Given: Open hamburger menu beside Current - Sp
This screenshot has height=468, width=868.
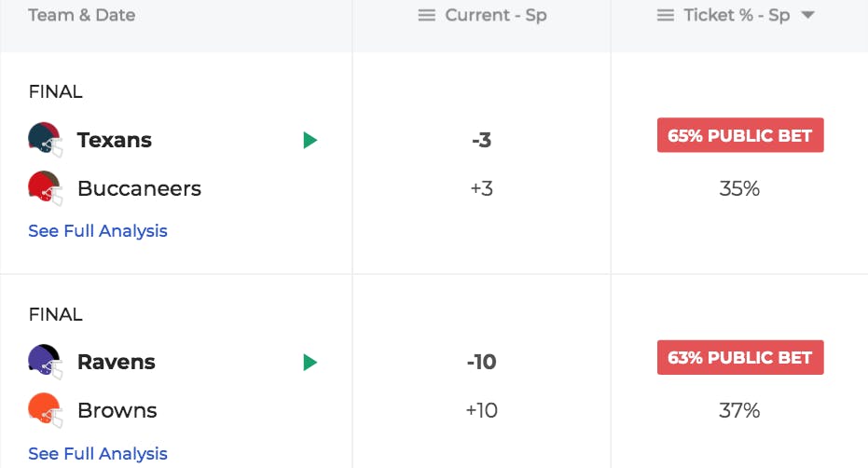Looking at the screenshot, I should tap(426, 15).
